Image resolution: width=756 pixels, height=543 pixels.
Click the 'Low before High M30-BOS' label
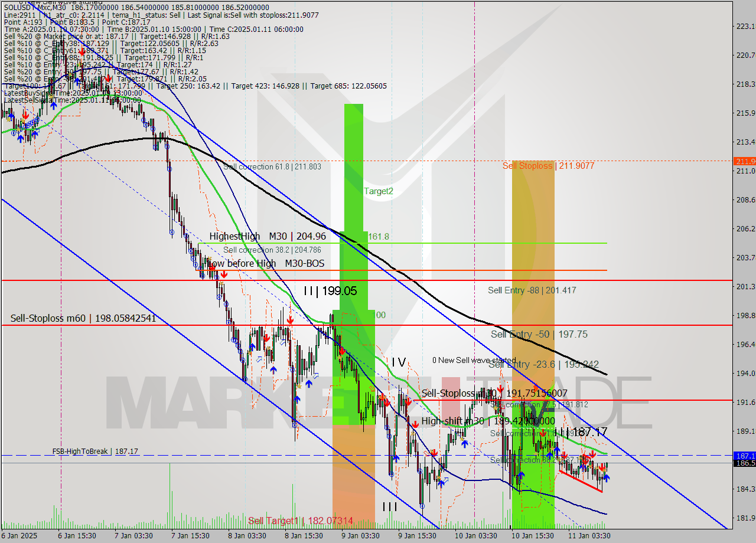pyautogui.click(x=267, y=263)
